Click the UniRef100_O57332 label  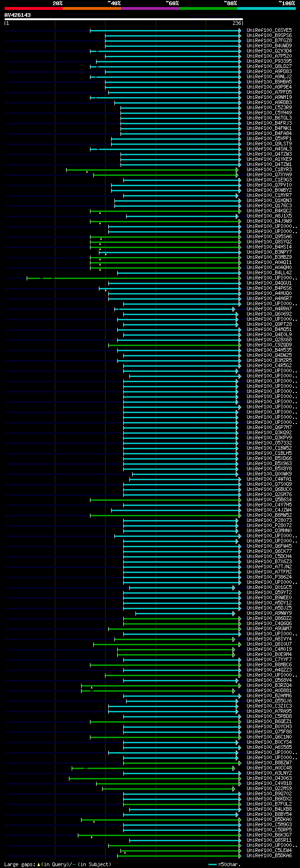click(269, 443)
